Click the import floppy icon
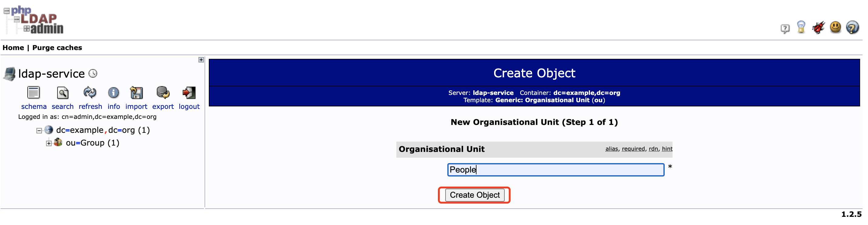Screen dimensions: 868x225 (x=137, y=92)
